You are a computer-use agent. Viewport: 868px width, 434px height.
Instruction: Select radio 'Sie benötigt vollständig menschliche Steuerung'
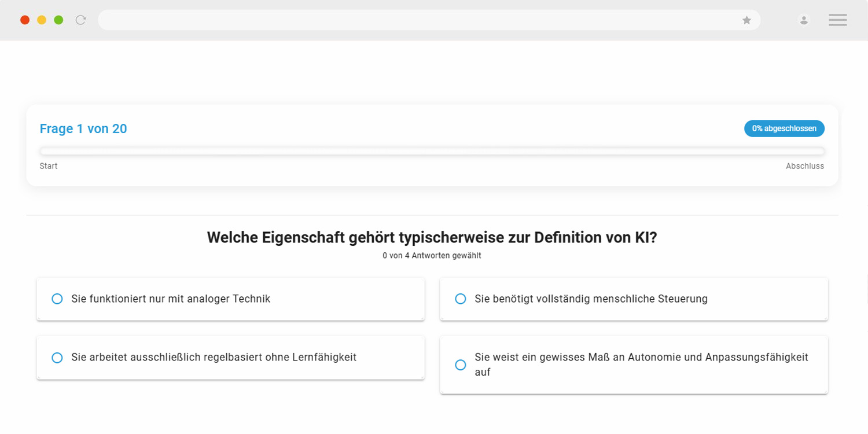pos(461,299)
